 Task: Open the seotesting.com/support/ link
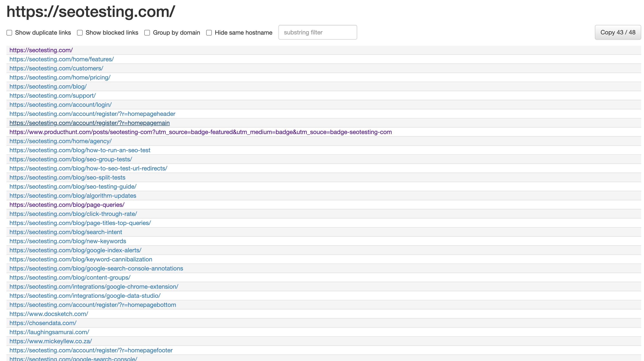pos(53,96)
